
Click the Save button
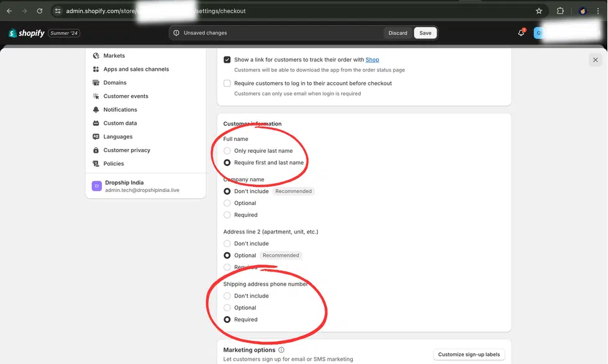point(425,32)
